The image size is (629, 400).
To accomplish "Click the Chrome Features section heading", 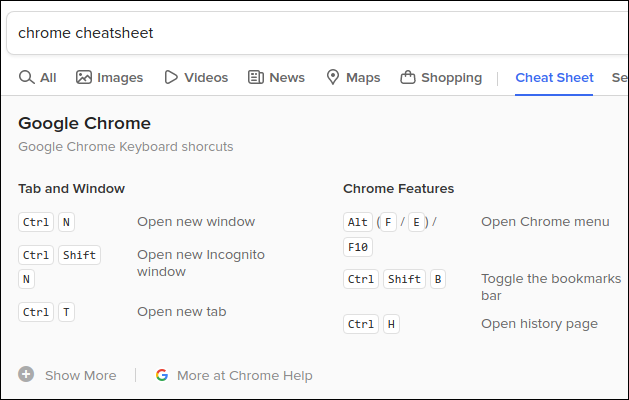I will pyautogui.click(x=398, y=189).
